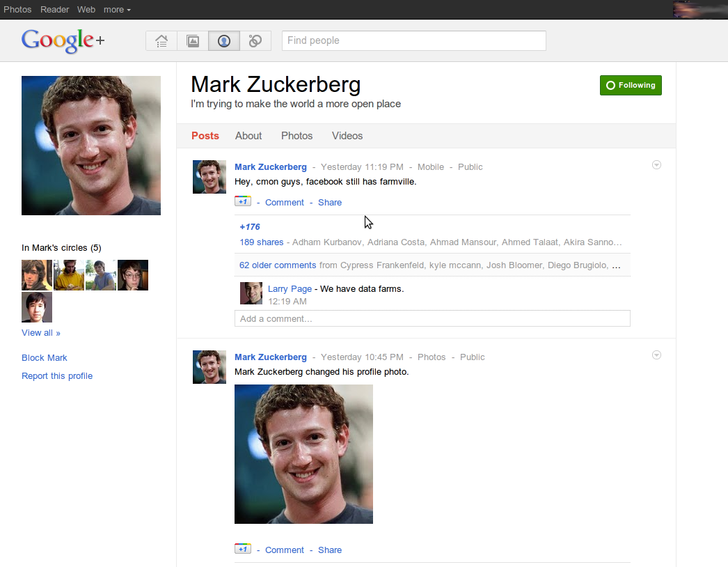Switch to the Posts tab
The height and width of the screenshot is (567, 728).
pos(205,136)
